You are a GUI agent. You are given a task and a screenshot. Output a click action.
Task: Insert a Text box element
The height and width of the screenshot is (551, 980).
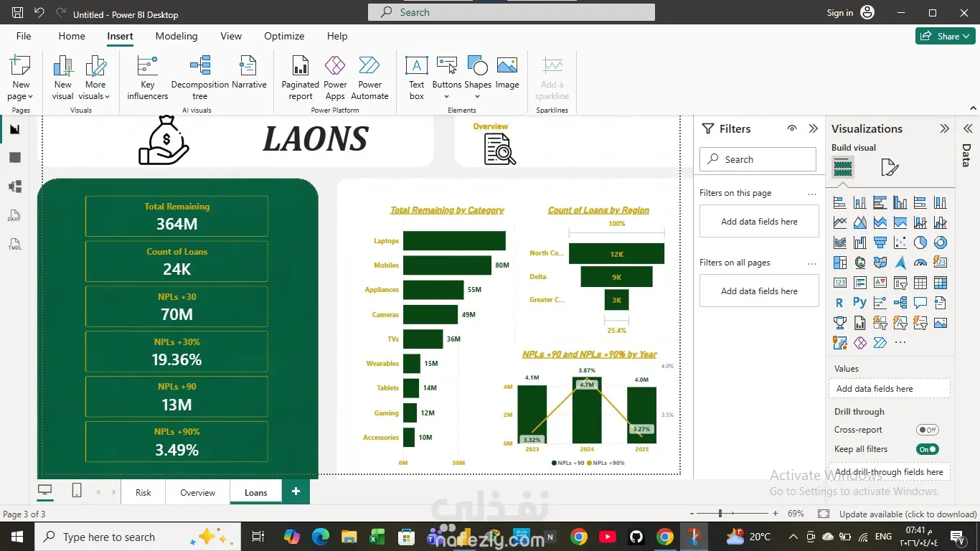click(417, 77)
